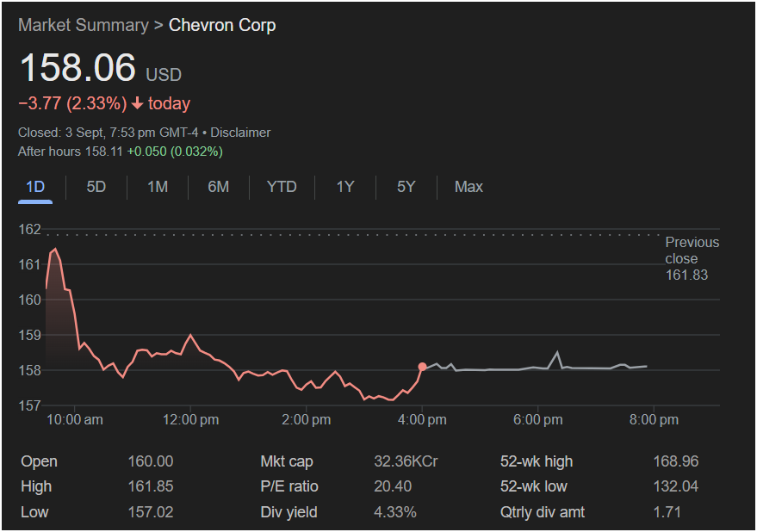Click the High value 161.85

click(x=151, y=486)
